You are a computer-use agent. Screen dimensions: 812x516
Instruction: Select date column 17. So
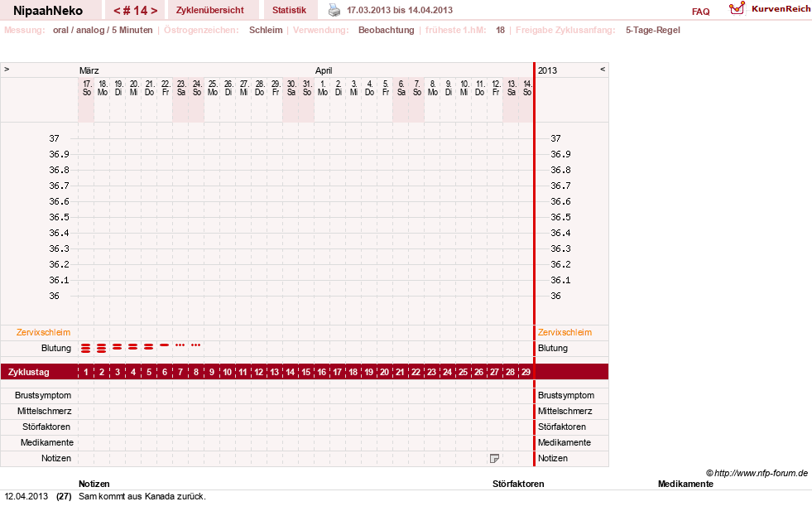click(86, 88)
